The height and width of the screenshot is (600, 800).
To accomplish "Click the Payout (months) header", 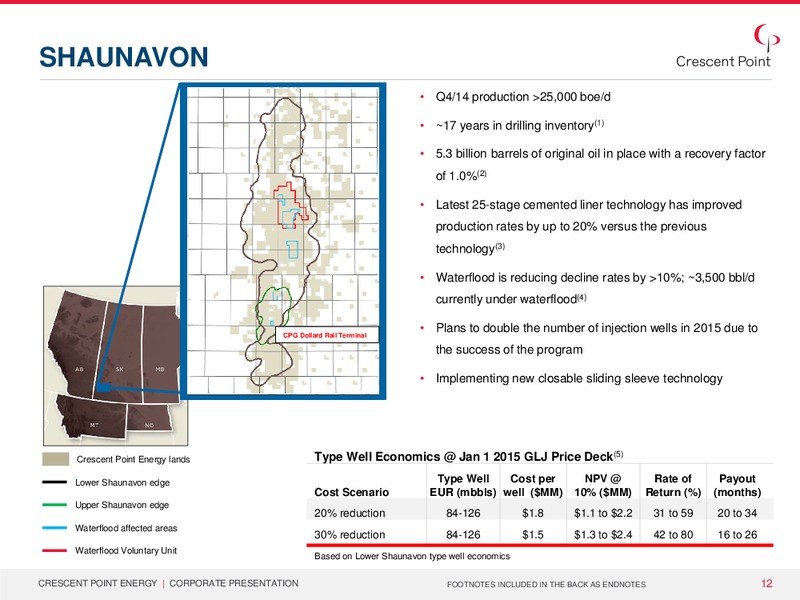I will [x=737, y=485].
